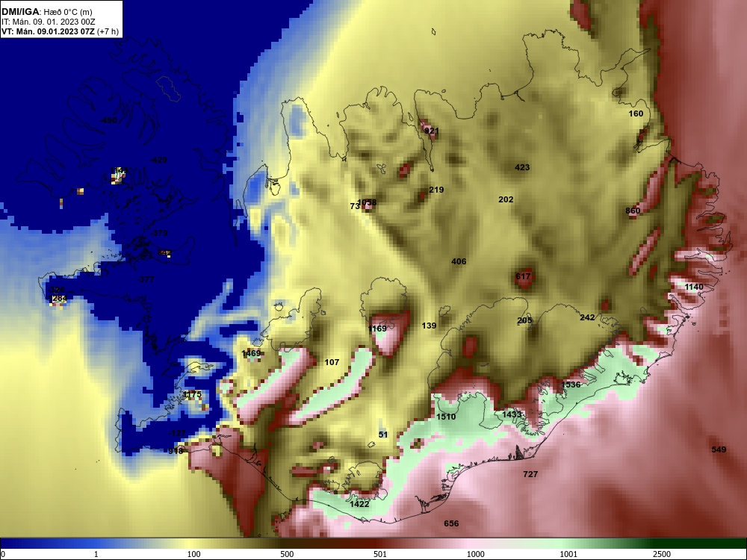Screen dimensions: 747x560
Task: Select the 139 height label
Action: pyautogui.click(x=429, y=326)
